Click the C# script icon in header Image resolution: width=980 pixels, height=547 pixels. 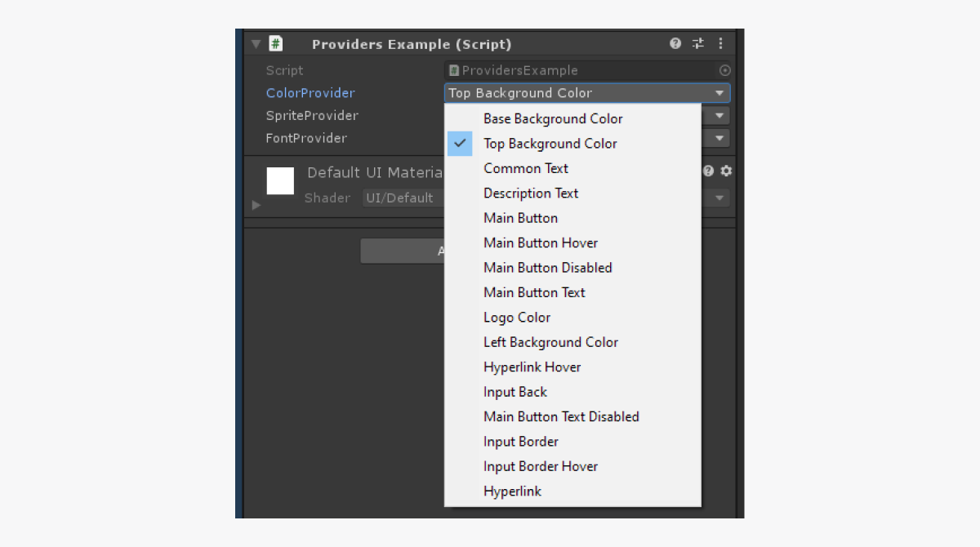click(276, 44)
